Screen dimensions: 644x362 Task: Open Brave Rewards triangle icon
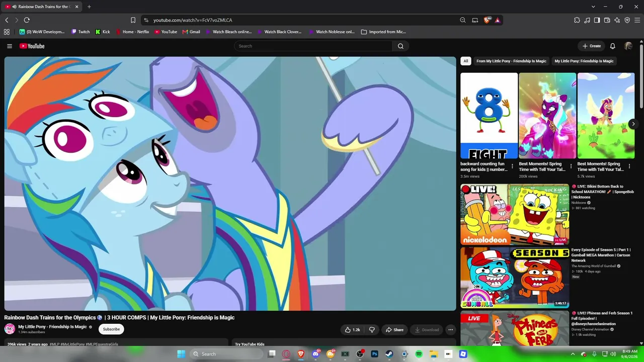pyautogui.click(x=497, y=20)
